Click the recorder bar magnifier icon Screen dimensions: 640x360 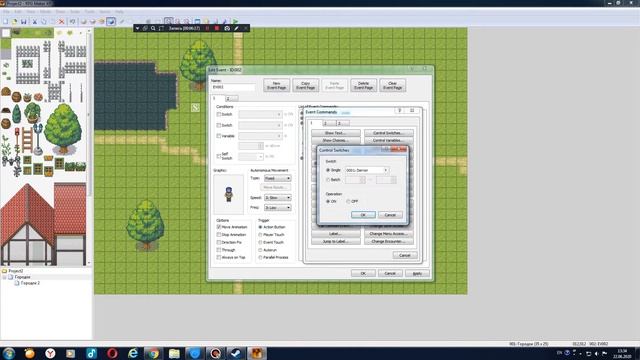pyautogui.click(x=153, y=28)
